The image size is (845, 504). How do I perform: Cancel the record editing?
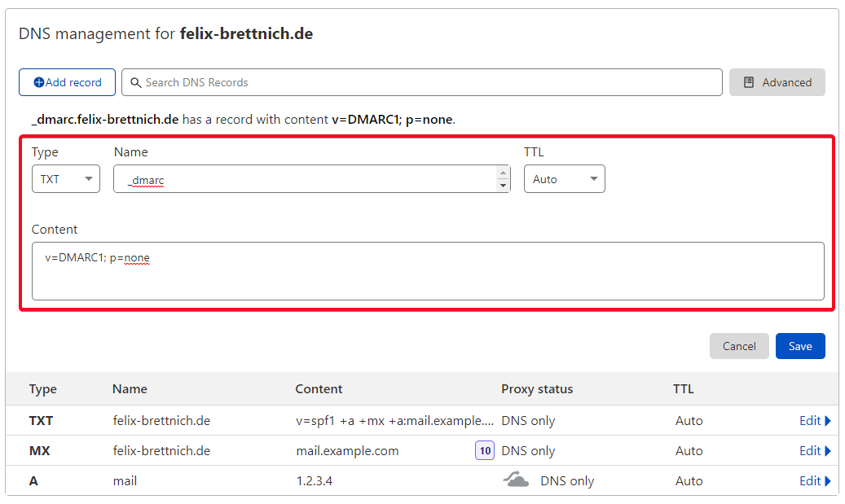click(739, 346)
